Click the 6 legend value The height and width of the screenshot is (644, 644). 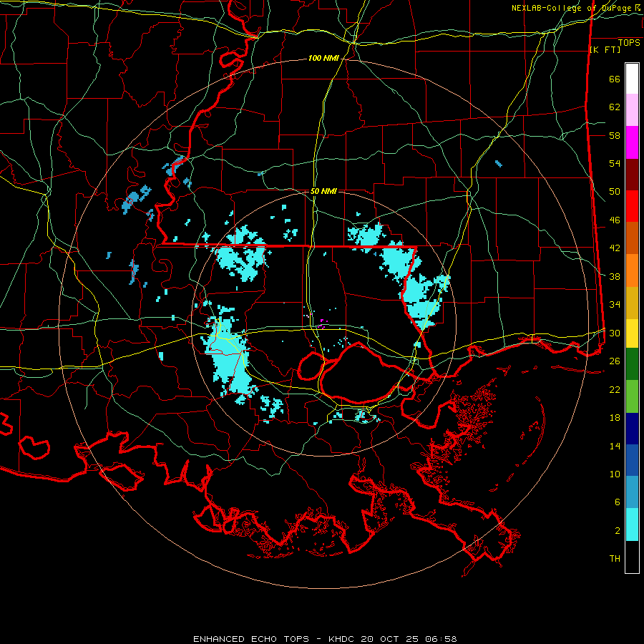pos(617,502)
